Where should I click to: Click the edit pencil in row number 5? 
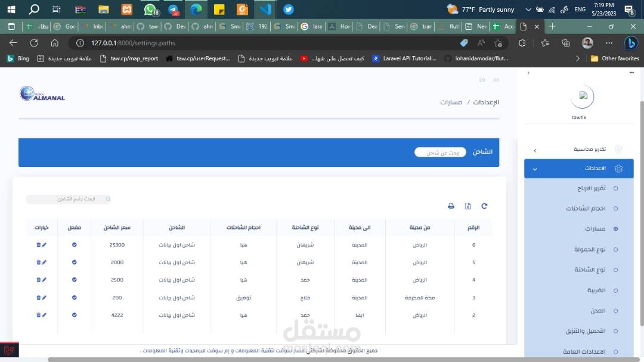point(44,262)
